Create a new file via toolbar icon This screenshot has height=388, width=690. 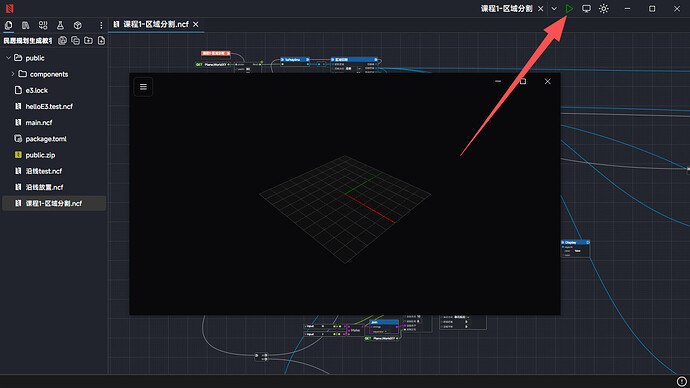point(101,40)
